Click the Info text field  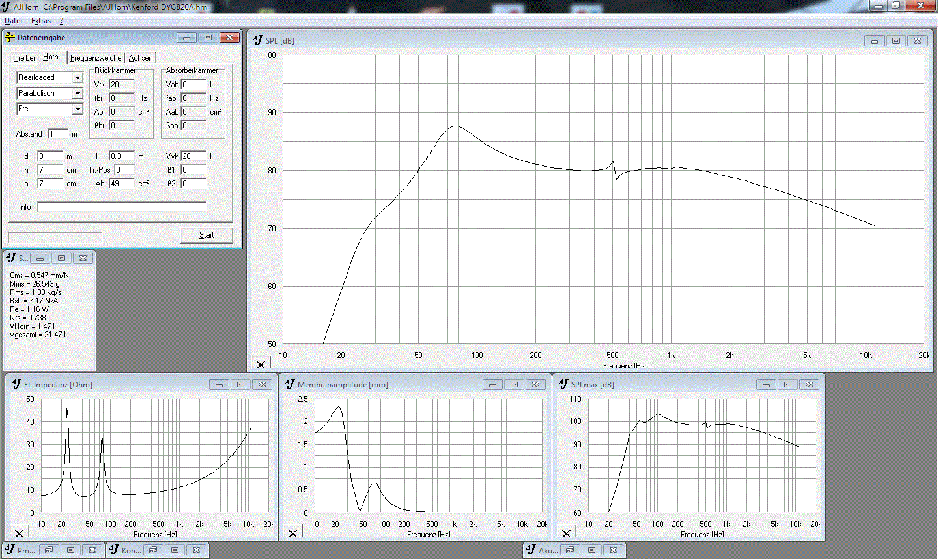pyautogui.click(x=122, y=207)
